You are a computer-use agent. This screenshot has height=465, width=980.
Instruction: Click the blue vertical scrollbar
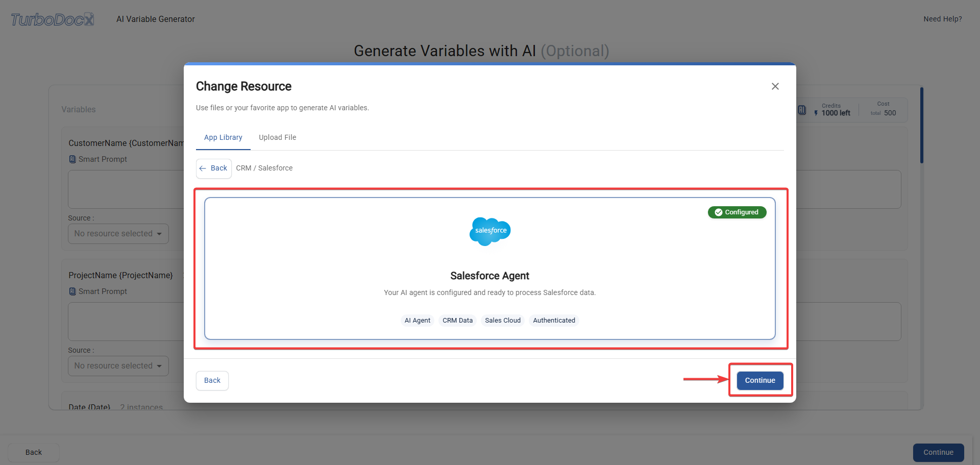pos(922,126)
